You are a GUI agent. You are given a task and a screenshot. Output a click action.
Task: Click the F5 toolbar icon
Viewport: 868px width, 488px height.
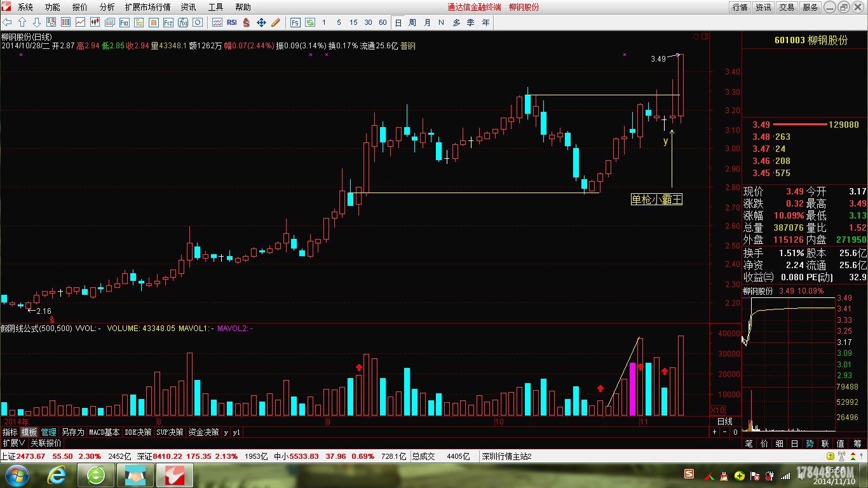tap(295, 22)
